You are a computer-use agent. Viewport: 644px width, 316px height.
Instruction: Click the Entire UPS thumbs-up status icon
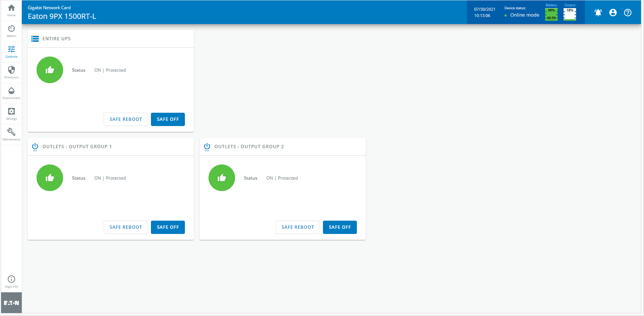click(50, 70)
